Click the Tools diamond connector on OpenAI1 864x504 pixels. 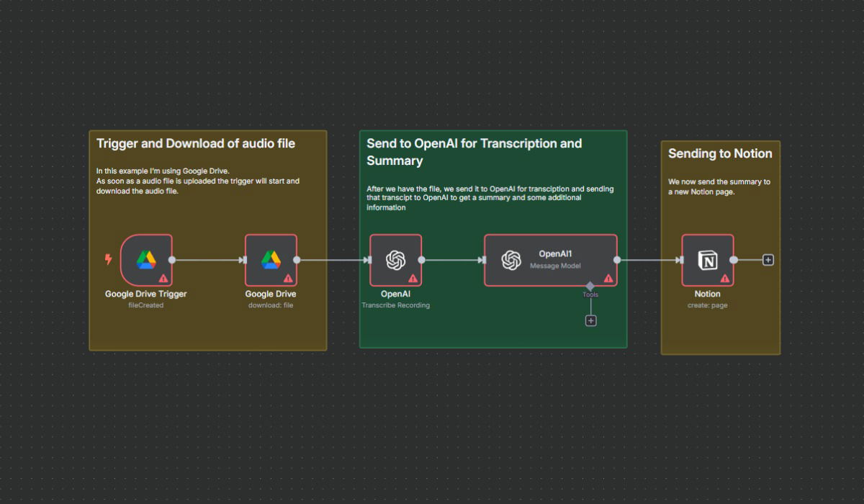point(590,287)
